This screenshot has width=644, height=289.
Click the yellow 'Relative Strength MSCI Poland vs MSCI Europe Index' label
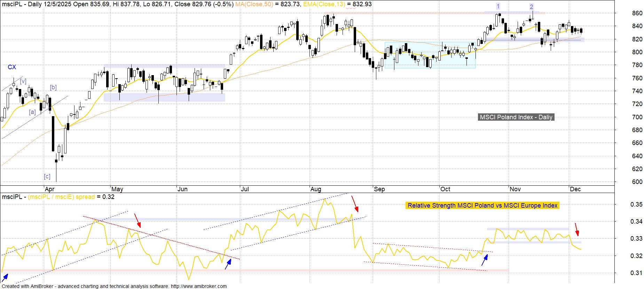(x=482, y=206)
